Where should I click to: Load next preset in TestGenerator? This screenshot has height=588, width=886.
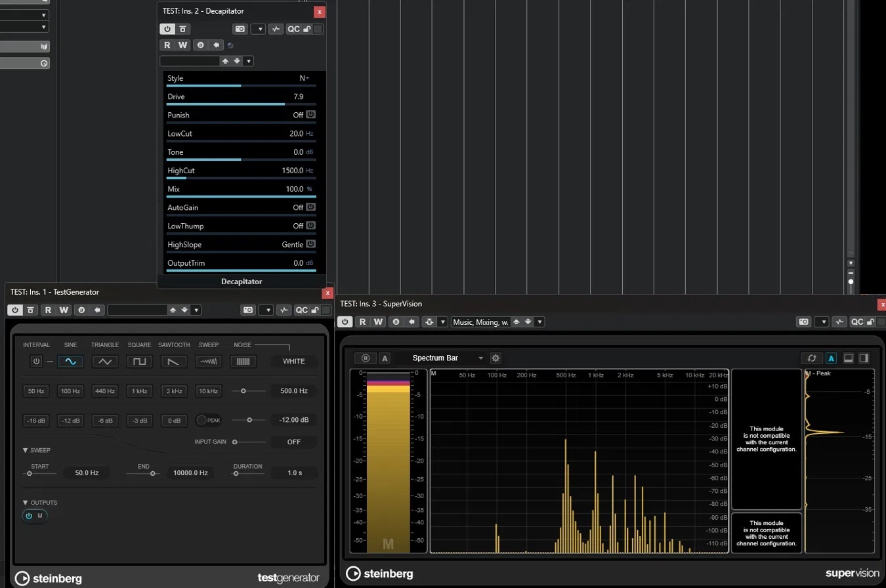pos(184,310)
